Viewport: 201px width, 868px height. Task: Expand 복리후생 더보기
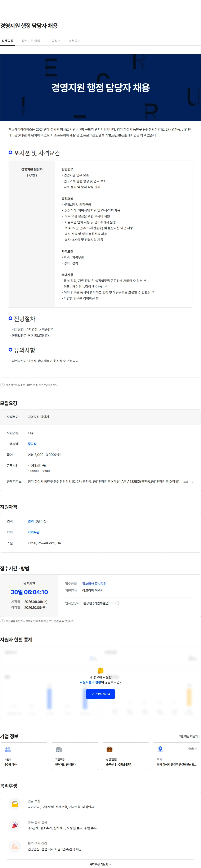click(x=100, y=864)
